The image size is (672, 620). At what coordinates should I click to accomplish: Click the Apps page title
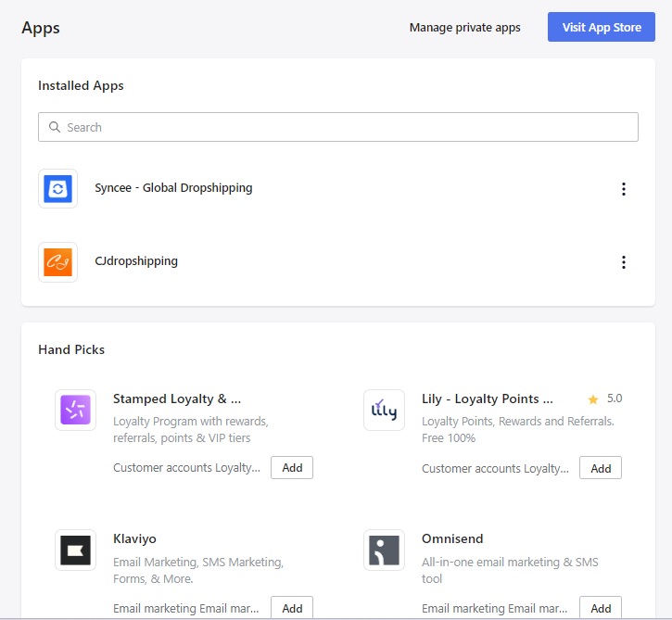pyautogui.click(x=41, y=29)
